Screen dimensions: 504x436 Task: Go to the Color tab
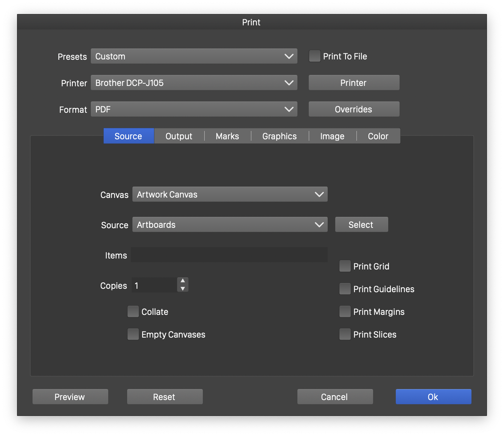(x=378, y=136)
